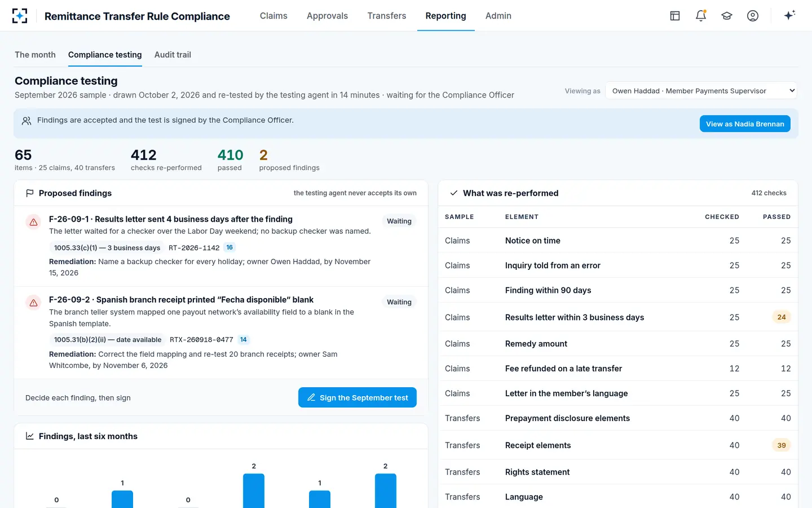Click the Rights statement element

pos(537,472)
